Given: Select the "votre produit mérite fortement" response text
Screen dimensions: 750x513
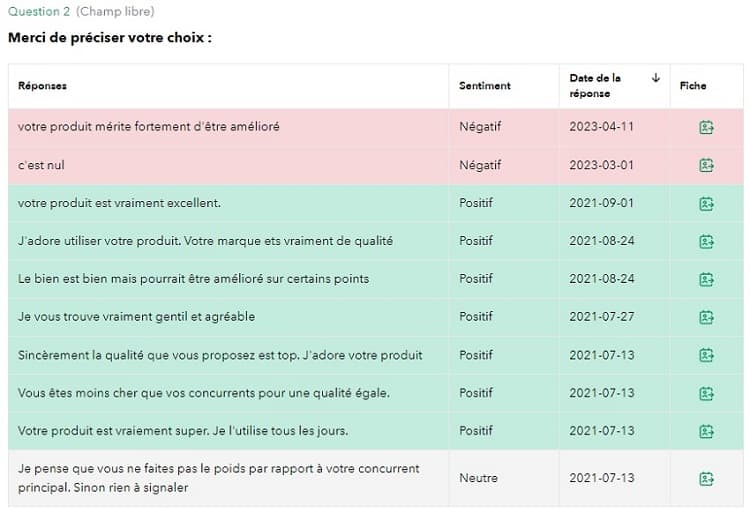Looking at the screenshot, I should (149, 127).
